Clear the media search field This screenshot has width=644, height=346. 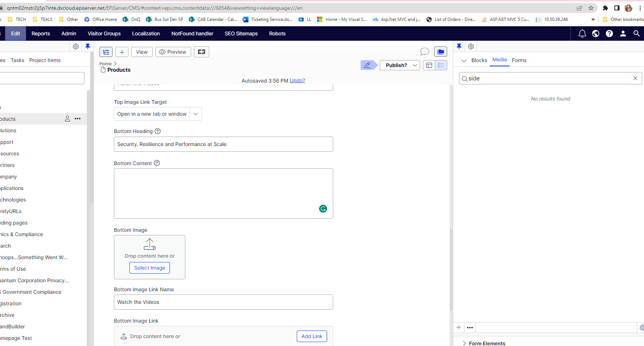pos(635,78)
